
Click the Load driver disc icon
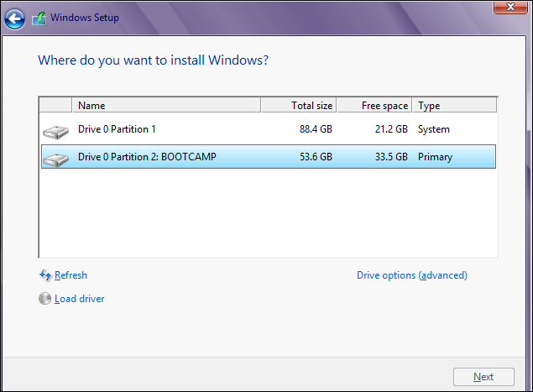(x=44, y=299)
